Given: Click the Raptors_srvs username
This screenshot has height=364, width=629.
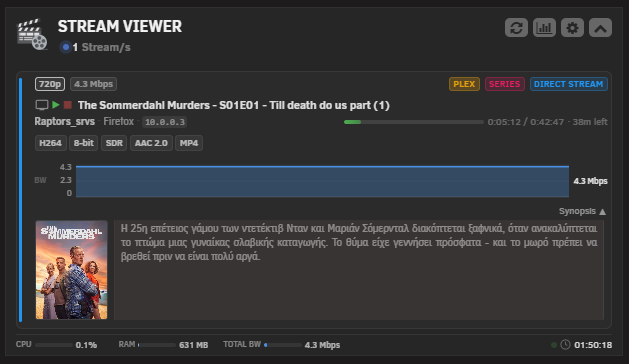Looking at the screenshot, I should point(65,121).
